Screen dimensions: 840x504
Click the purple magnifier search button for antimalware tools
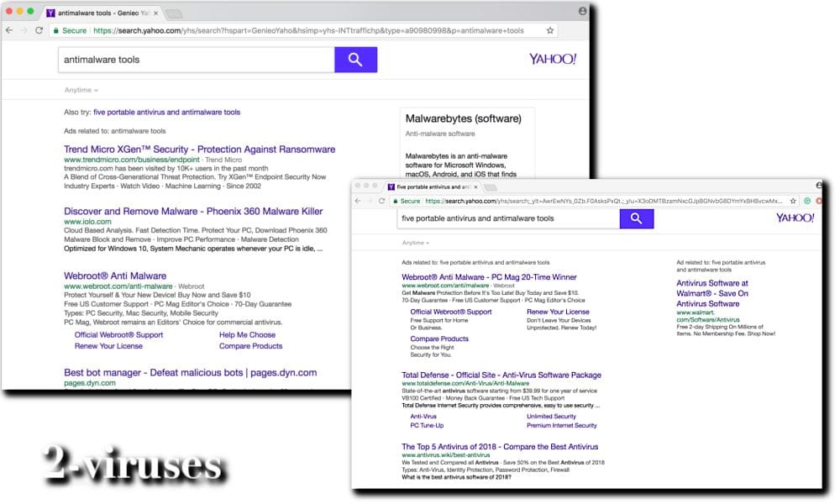(x=355, y=60)
